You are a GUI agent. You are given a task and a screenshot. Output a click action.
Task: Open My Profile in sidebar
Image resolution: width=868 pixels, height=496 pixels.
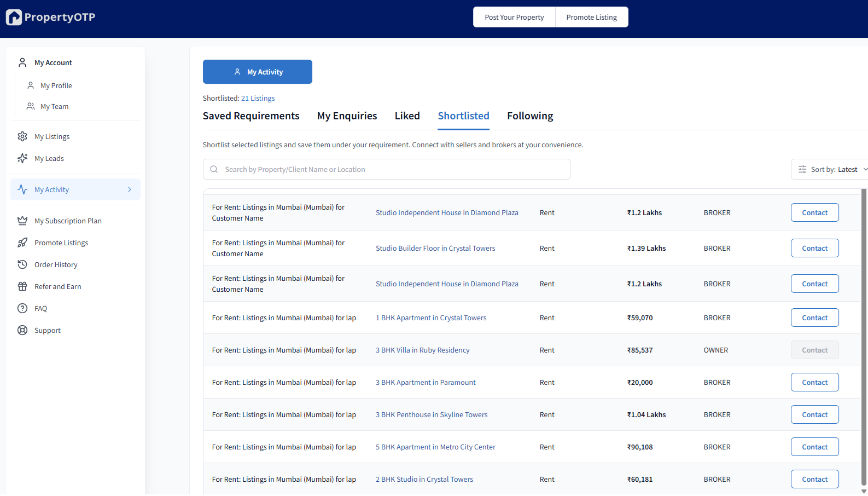(56, 85)
